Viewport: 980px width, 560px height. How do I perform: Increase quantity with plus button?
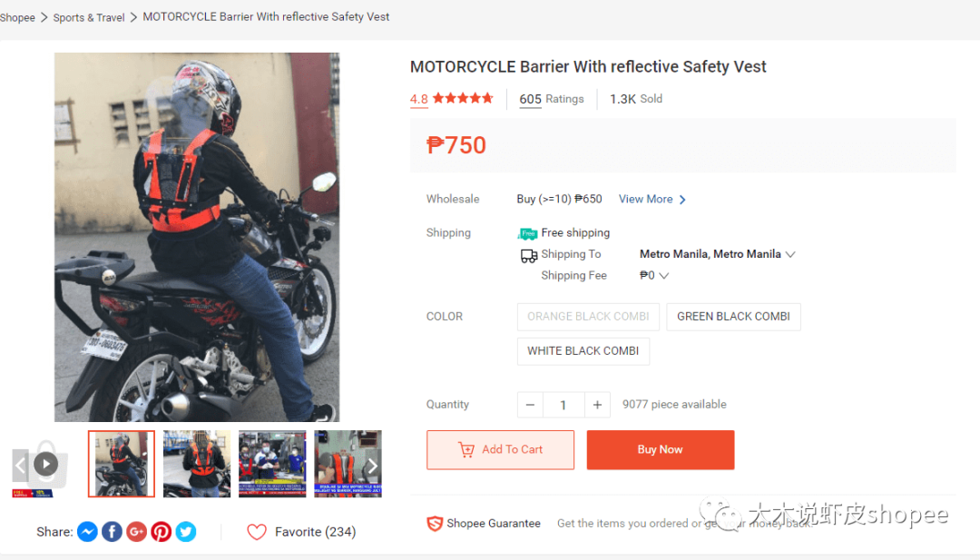[597, 405]
